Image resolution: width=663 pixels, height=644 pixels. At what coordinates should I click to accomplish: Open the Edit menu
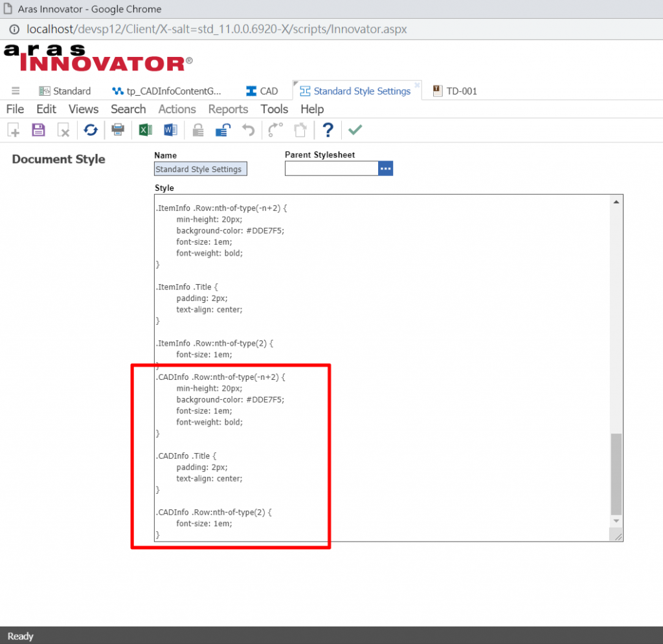pos(46,109)
